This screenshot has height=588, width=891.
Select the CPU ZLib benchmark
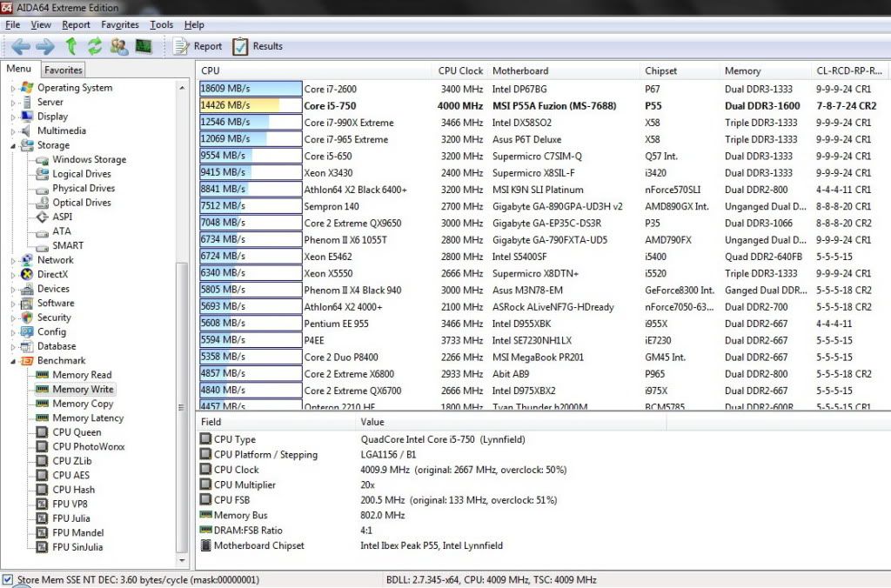[72, 461]
